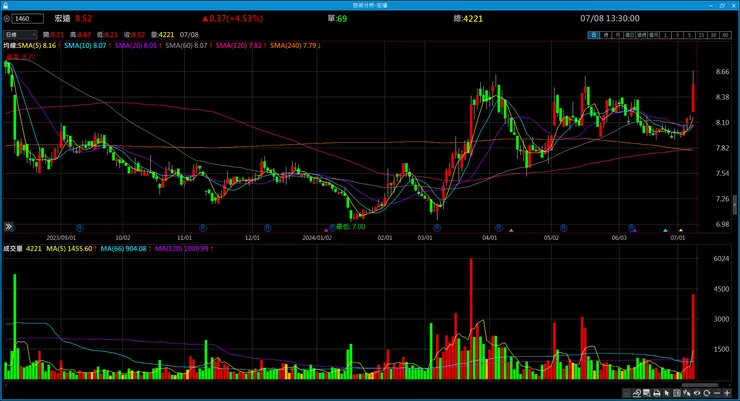Click the first icon in bottom toolbar
This screenshot has width=740, height=401.
coord(626,393)
